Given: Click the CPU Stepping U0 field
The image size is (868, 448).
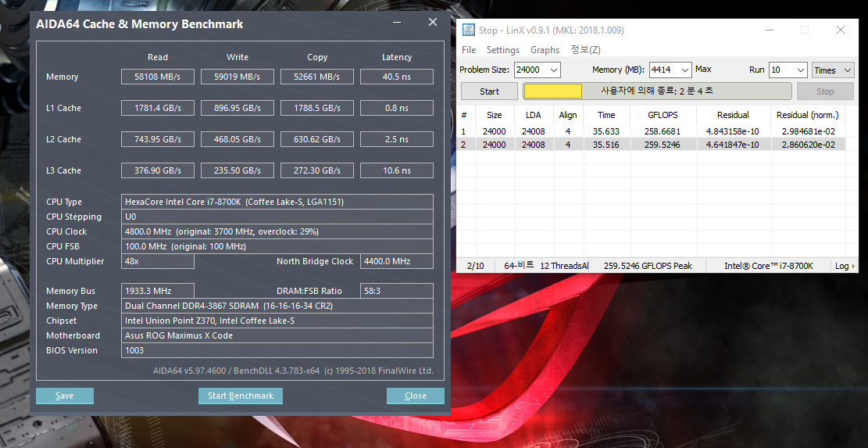Looking at the screenshot, I should 277,217.
